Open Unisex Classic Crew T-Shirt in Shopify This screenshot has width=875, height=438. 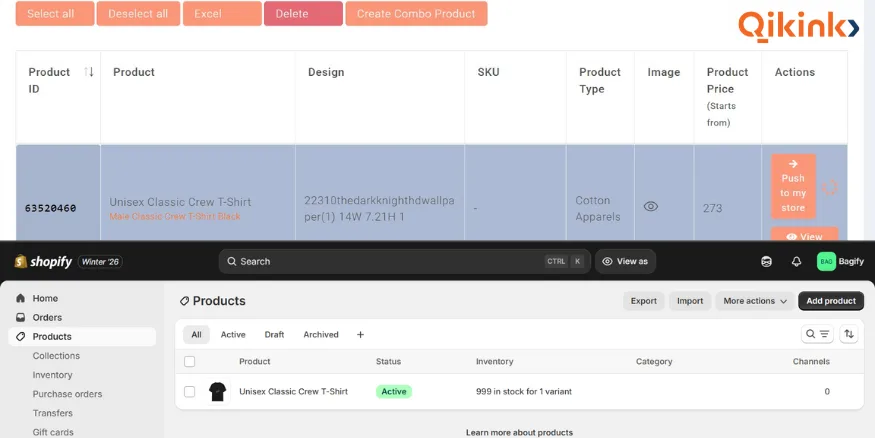(294, 392)
